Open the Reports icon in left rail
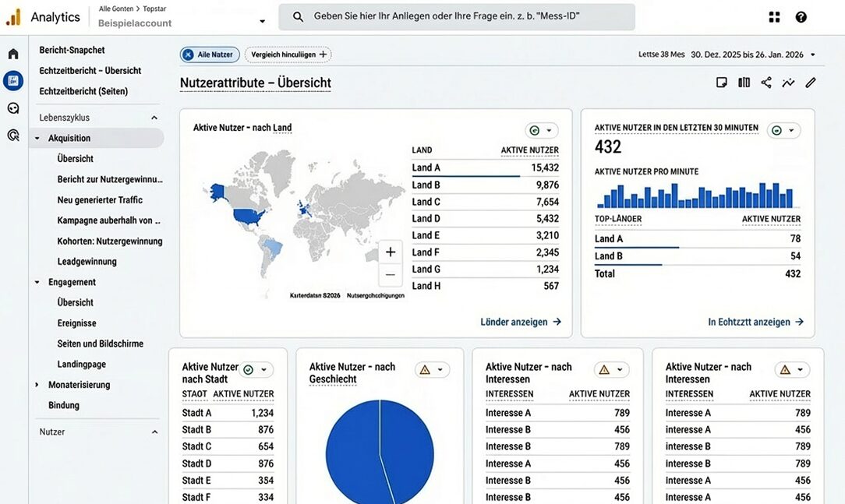The image size is (845, 504). (x=13, y=81)
